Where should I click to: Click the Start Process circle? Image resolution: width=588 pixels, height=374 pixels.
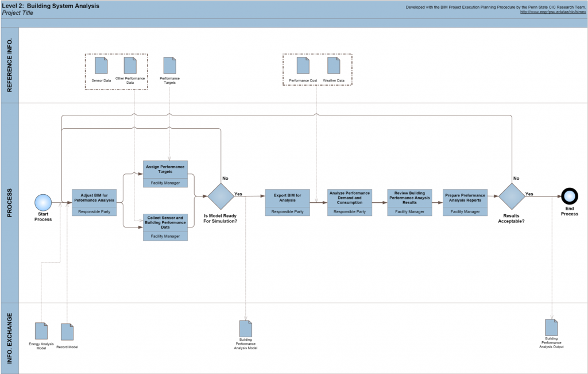pos(43,202)
